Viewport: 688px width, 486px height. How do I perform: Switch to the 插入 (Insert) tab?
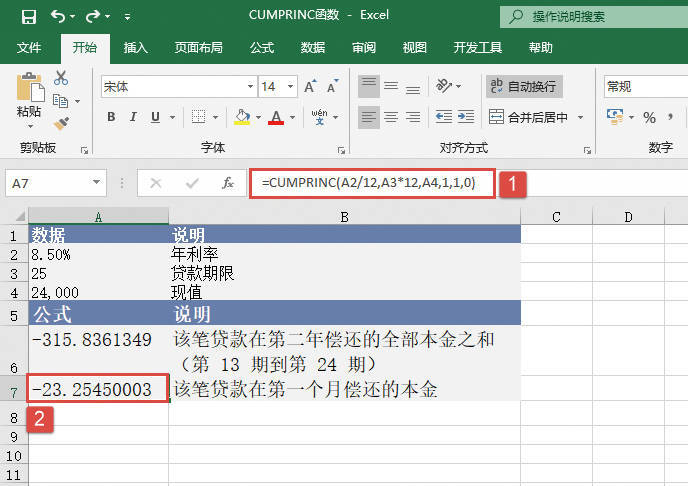137,47
